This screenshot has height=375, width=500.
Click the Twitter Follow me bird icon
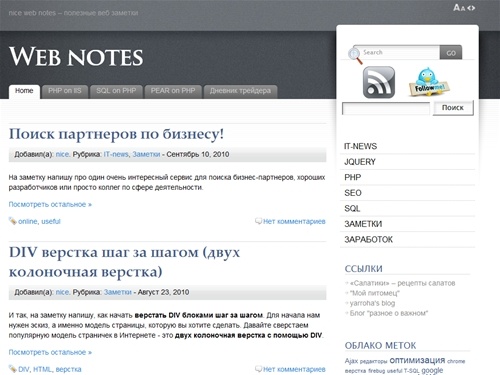pyautogui.click(x=429, y=82)
